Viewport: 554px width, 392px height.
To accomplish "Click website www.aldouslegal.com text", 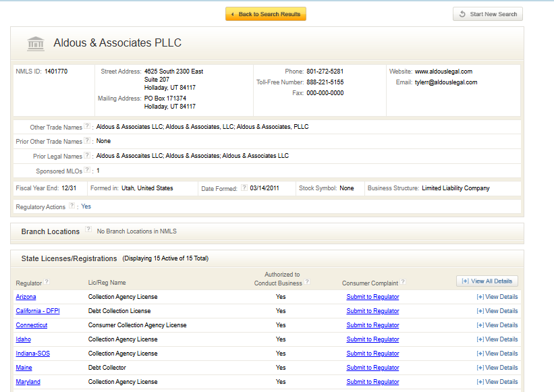I will 443,72.
